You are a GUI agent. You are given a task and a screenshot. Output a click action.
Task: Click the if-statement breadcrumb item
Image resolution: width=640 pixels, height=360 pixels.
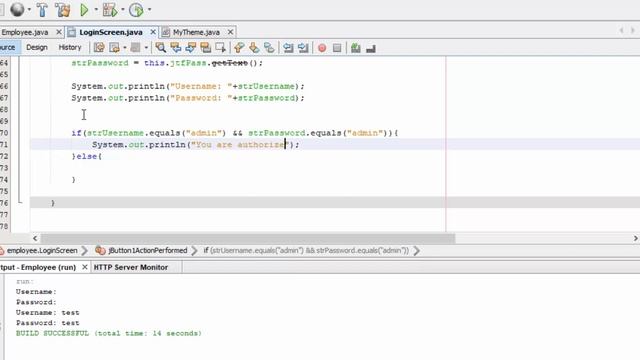[306, 251]
